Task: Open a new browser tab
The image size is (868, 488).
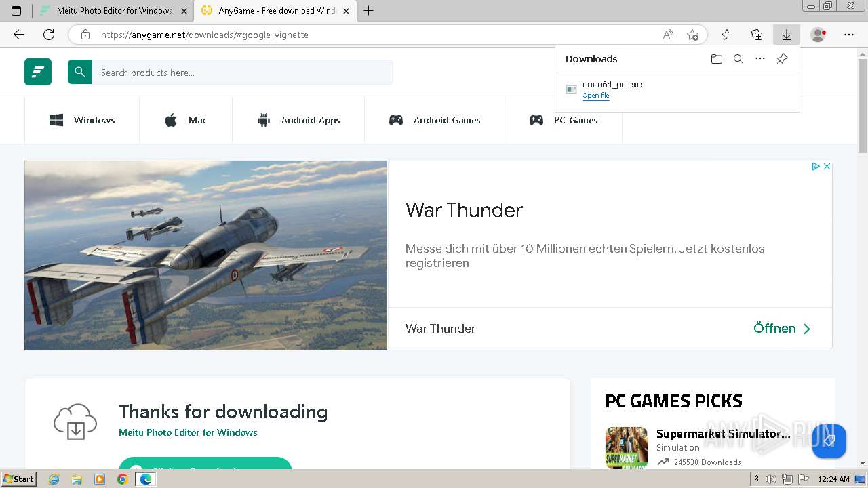Action: 369,11
